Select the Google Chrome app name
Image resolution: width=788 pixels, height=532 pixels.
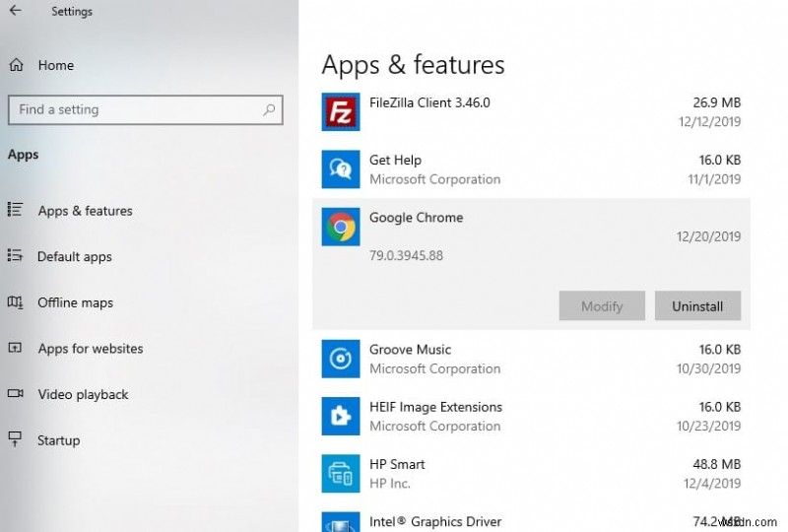[416, 217]
